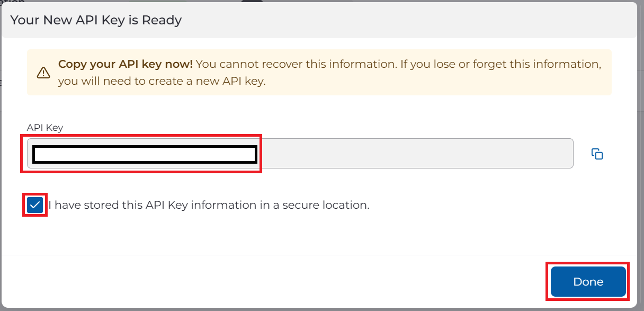Click the warning triangle icon
The image size is (644, 311).
[x=43, y=73]
